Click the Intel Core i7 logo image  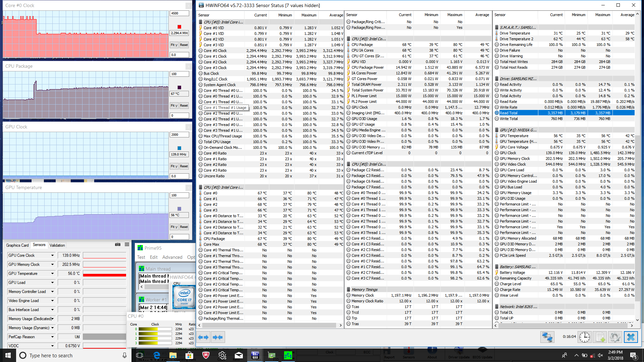(x=184, y=298)
